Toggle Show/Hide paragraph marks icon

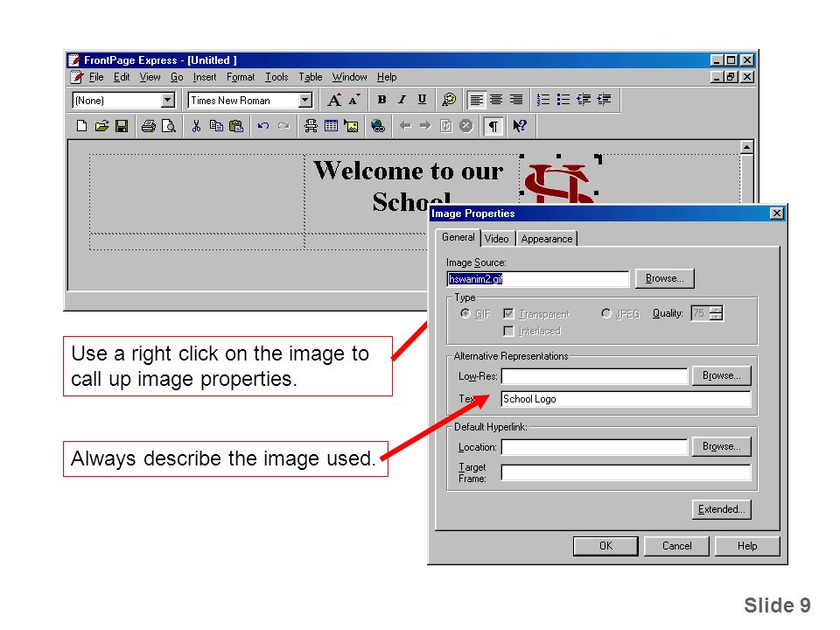(x=493, y=126)
